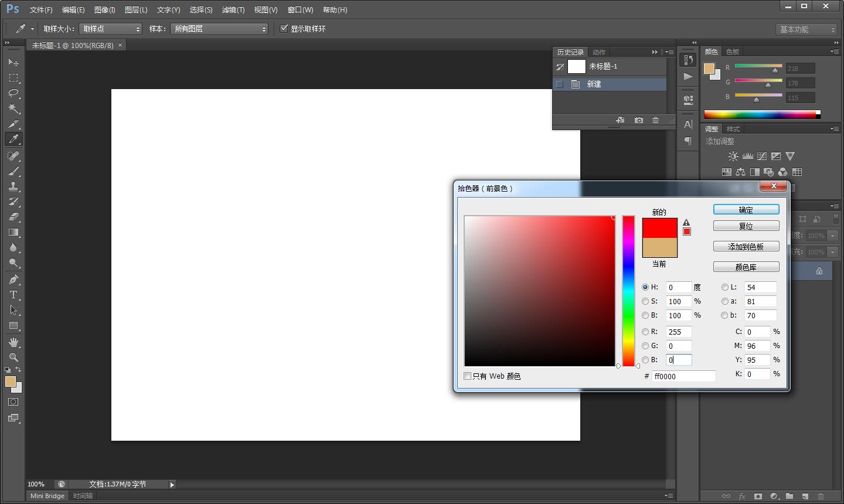844x504 pixels.
Task: Open 取样大小 dropdown
Action: (x=111, y=29)
